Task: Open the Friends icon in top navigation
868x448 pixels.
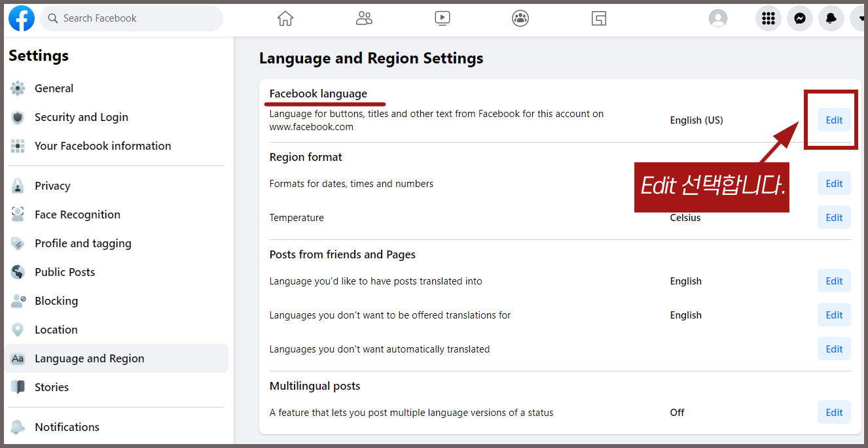Action: click(x=364, y=18)
